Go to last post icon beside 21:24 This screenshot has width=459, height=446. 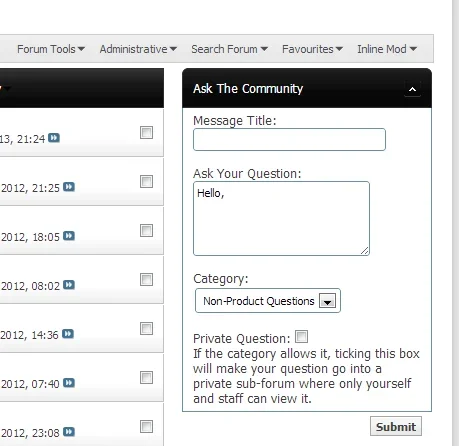pos(54,138)
